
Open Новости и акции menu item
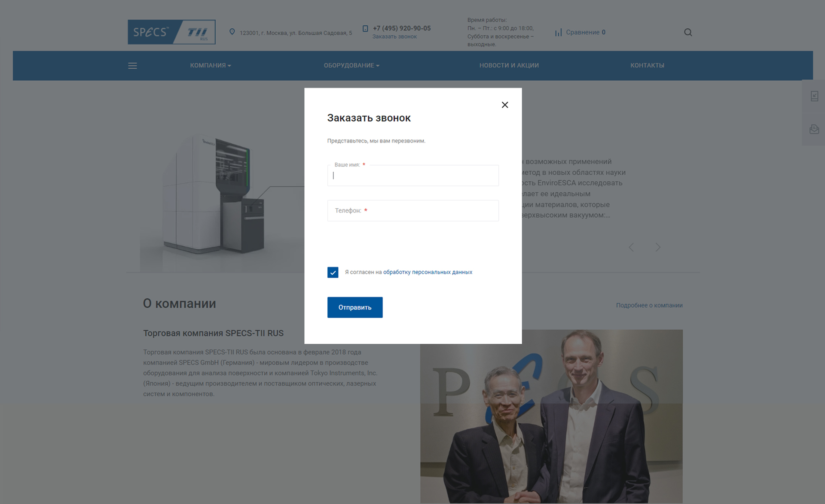coord(509,65)
